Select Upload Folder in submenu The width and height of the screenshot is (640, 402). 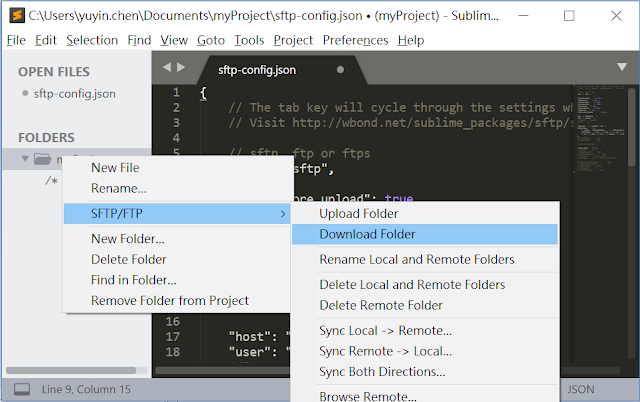point(425,213)
